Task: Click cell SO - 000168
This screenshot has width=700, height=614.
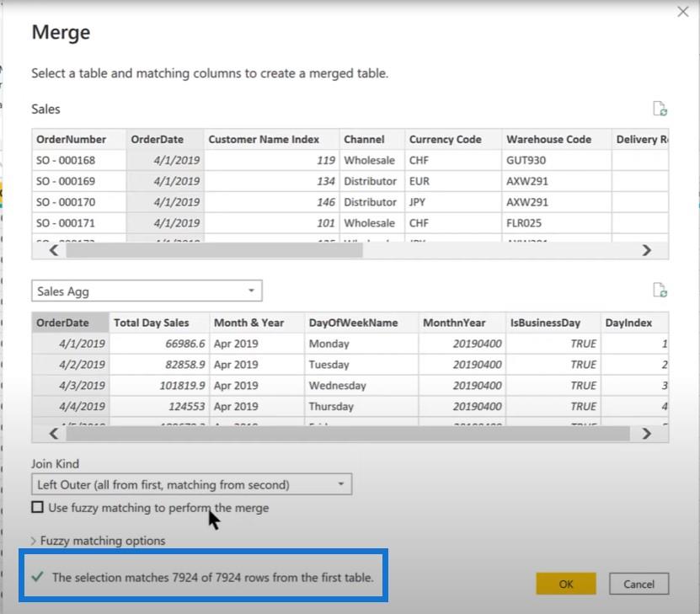Action: tap(79, 160)
